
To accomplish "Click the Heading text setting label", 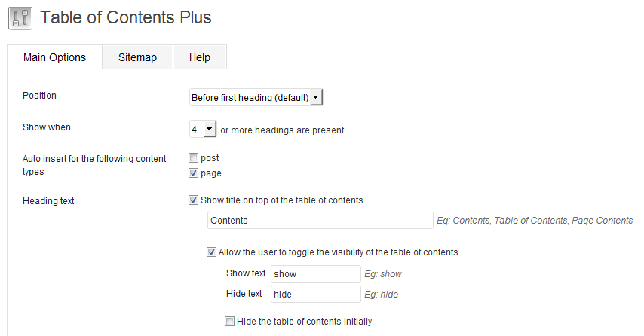I will point(48,201).
